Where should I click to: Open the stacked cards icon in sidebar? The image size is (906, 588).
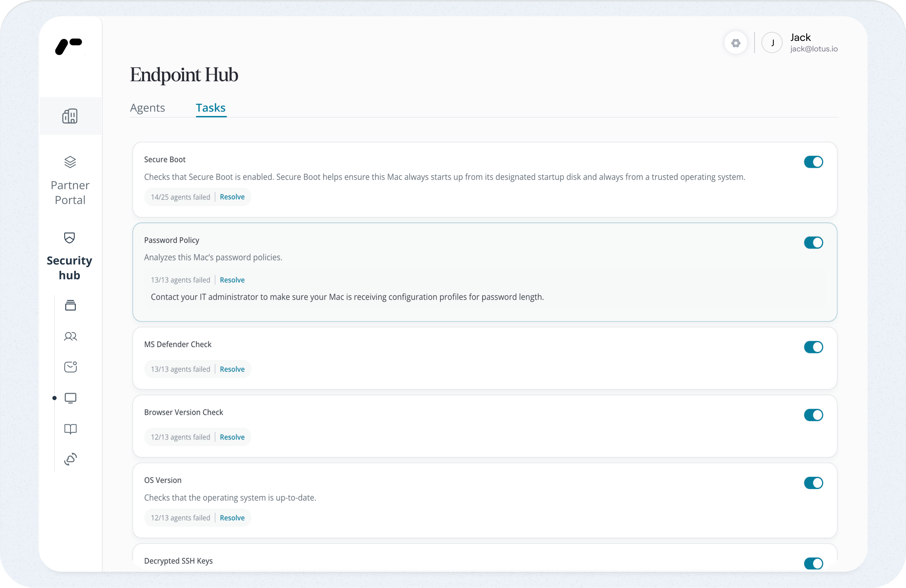[71, 305]
